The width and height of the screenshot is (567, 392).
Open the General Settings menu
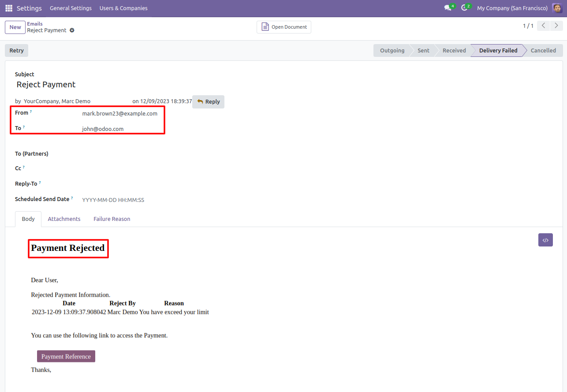click(71, 8)
